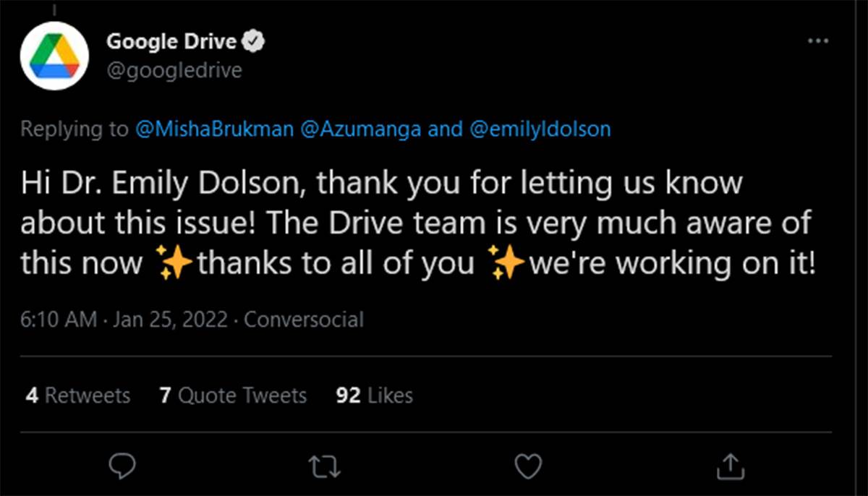Open the list of 4 Retweets
This screenshot has height=496, width=868.
[x=77, y=395]
